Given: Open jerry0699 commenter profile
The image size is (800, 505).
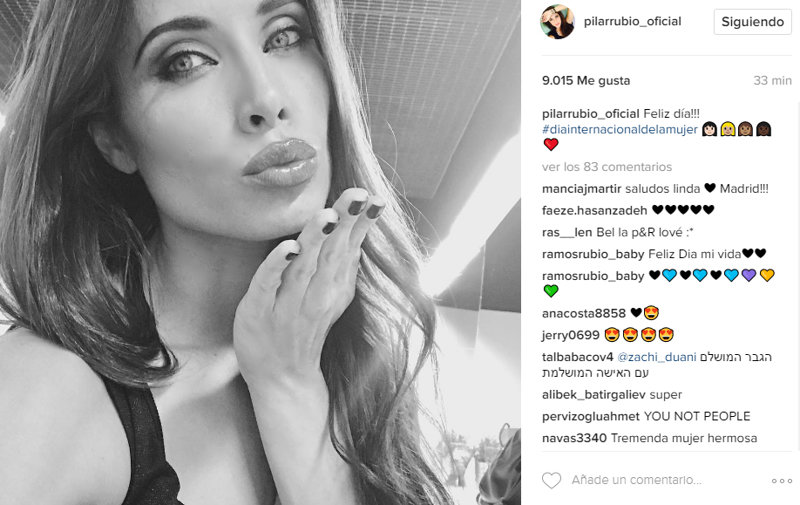Looking at the screenshot, I should click(x=570, y=335).
